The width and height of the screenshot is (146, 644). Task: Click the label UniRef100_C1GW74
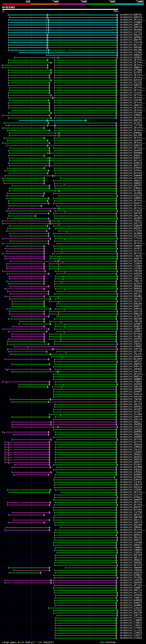pyautogui.click(x=131, y=263)
